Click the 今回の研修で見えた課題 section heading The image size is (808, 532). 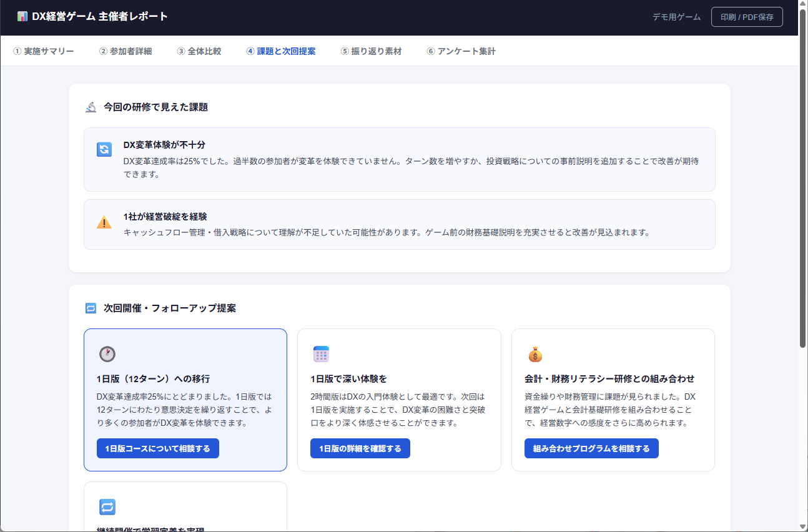click(x=155, y=107)
